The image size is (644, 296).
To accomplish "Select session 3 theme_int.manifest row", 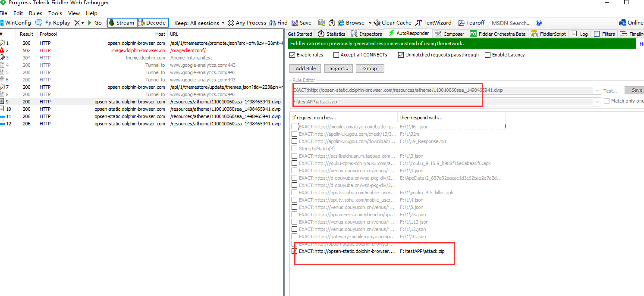I will click(141, 58).
